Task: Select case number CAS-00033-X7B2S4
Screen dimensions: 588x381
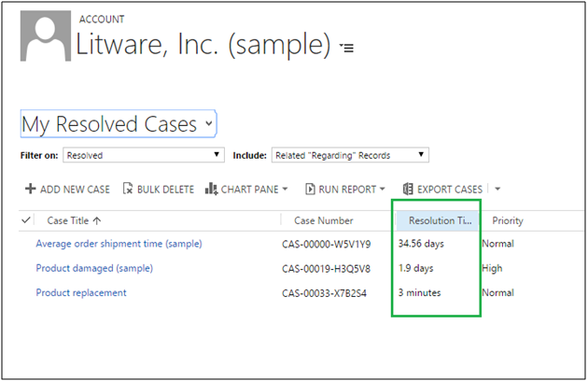Action: tap(325, 293)
